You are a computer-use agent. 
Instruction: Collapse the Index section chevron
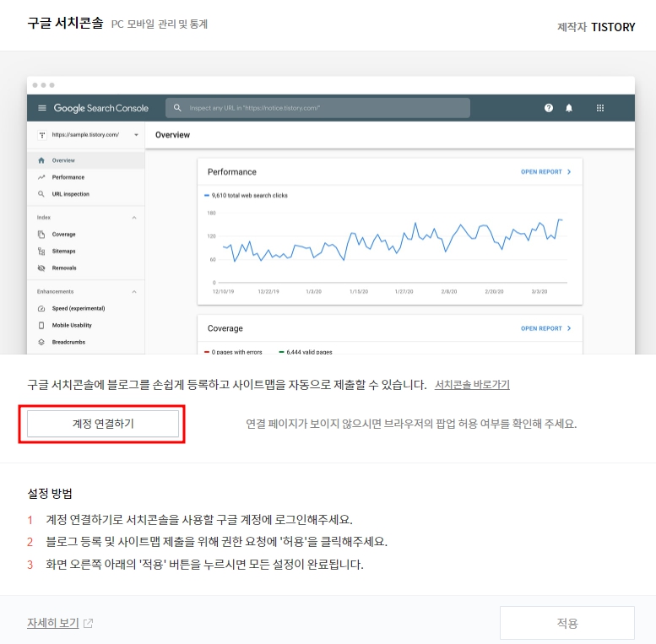pos(134,218)
